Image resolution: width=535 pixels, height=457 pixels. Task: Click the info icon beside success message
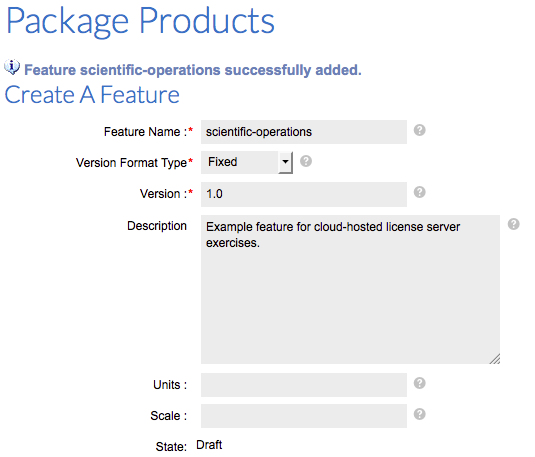click(x=12, y=67)
